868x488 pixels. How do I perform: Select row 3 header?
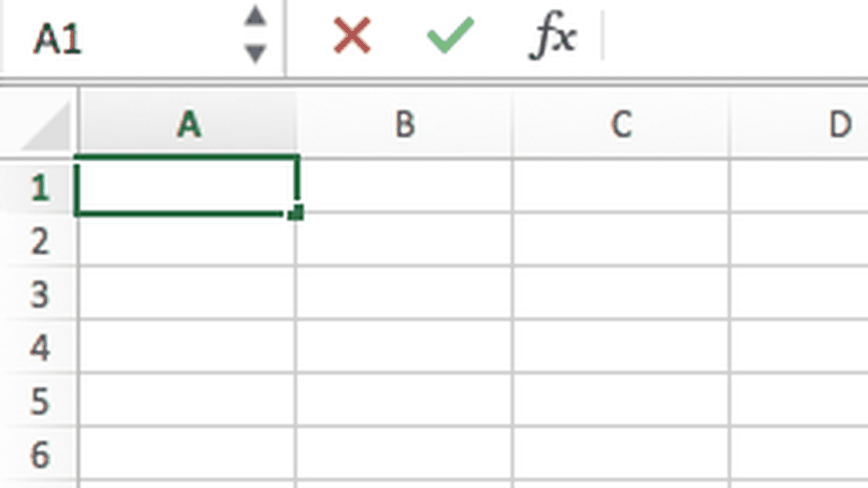click(40, 294)
